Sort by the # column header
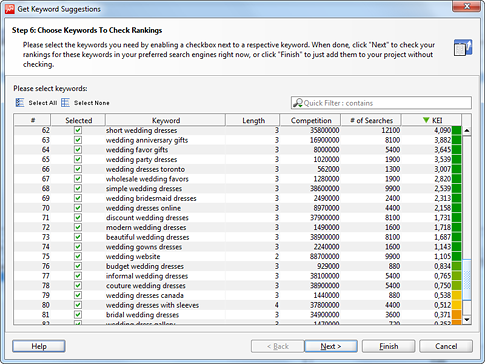Image resolution: width=485 pixels, height=364 pixels. tap(32, 120)
